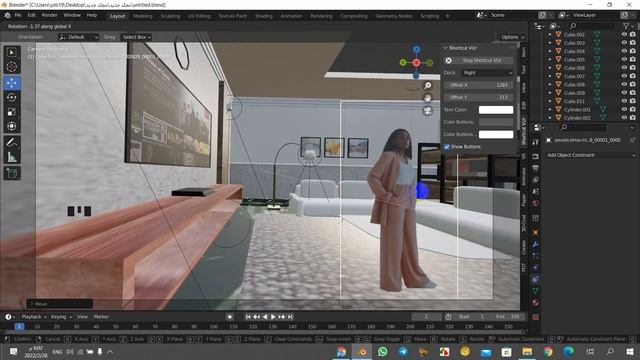Open the Orientation Default dropdown
This screenshot has height=360, width=640.
pos(78,37)
